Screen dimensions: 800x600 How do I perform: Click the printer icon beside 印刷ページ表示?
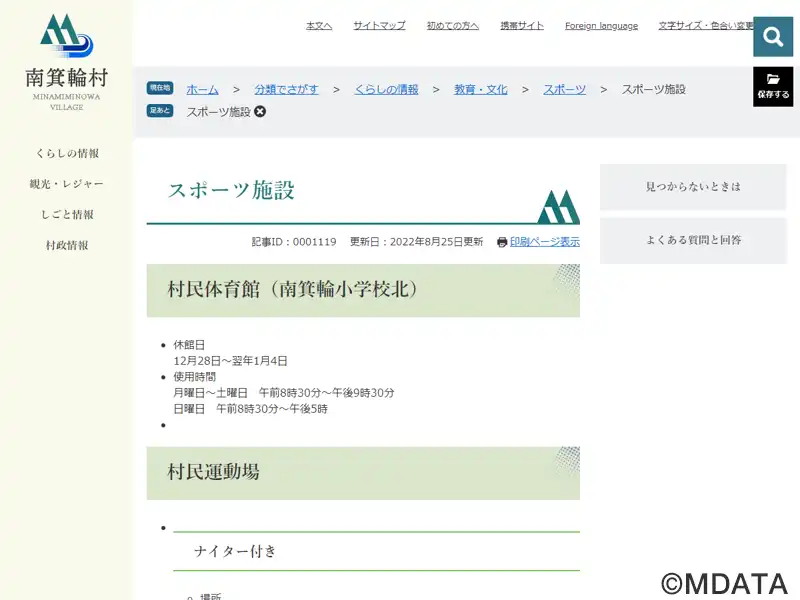pos(502,242)
